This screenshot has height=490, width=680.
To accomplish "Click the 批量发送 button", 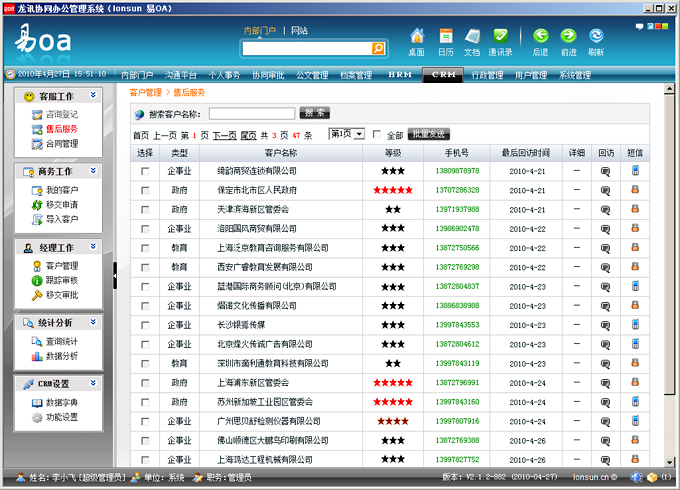I will click(428, 134).
